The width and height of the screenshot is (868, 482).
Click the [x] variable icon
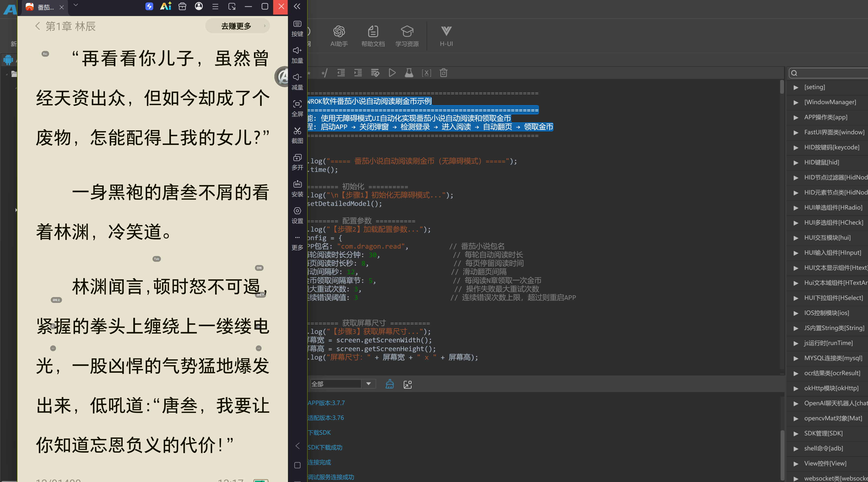coord(426,73)
